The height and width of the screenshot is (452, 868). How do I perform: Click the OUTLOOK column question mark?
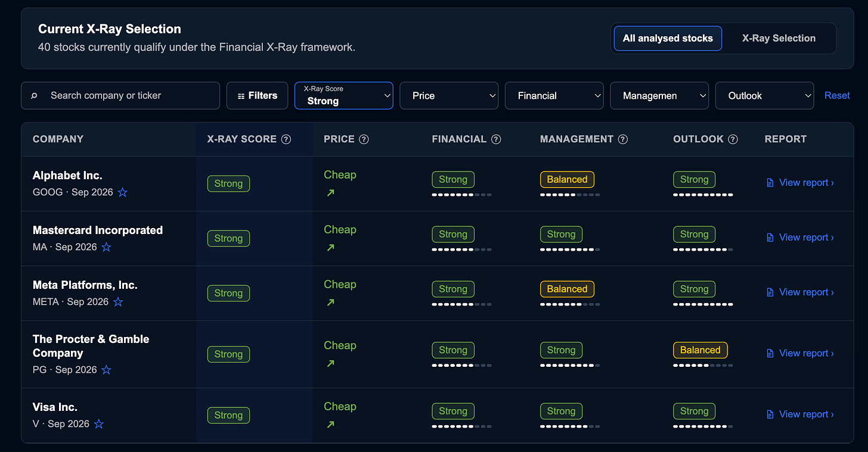(x=733, y=139)
